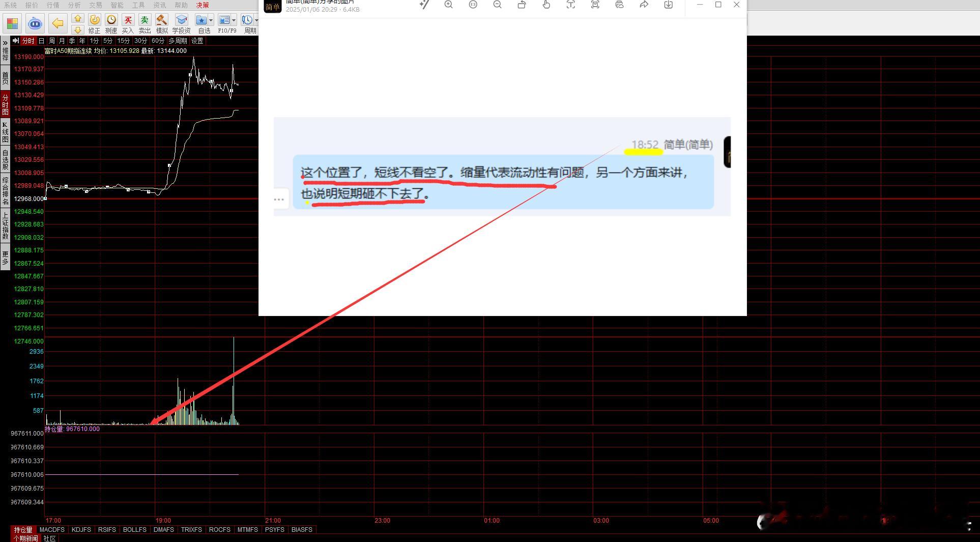The width and height of the screenshot is (980, 542).
Task: Expand the left sidebar double-chevron
Action: pos(5,42)
